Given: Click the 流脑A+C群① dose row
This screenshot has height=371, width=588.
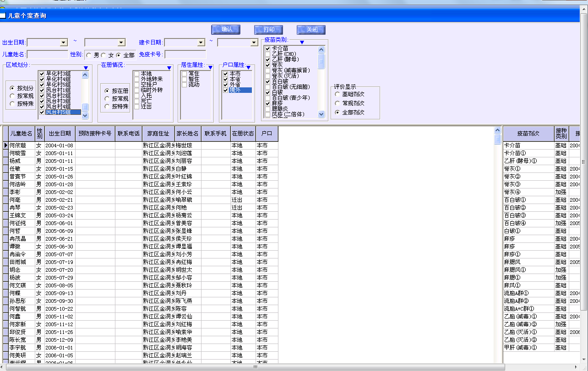Looking at the screenshot, I should (x=542, y=309).
